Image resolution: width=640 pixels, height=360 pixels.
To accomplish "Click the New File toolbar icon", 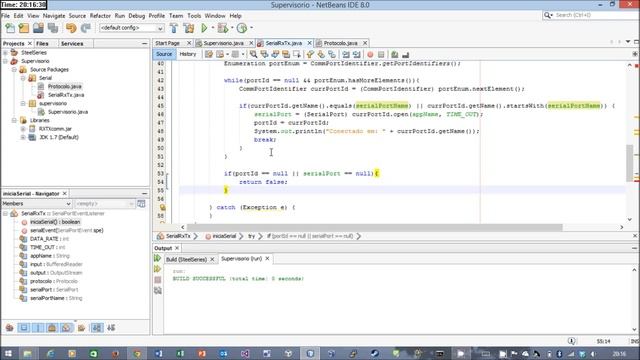I will (x=10, y=28).
